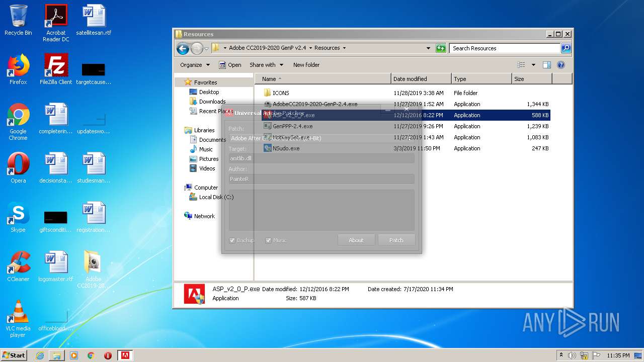The image size is (644, 362).
Task: Open Explorer help icon
Action: 561,65
